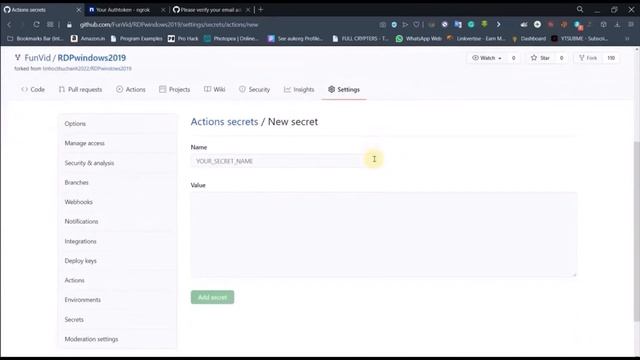Click the Bookmarks Bar folder icon
The image size is (640, 360).
(x=10, y=38)
